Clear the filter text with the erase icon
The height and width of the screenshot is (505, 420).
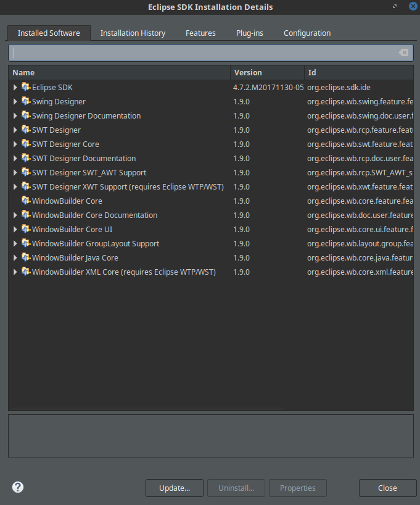pos(403,52)
